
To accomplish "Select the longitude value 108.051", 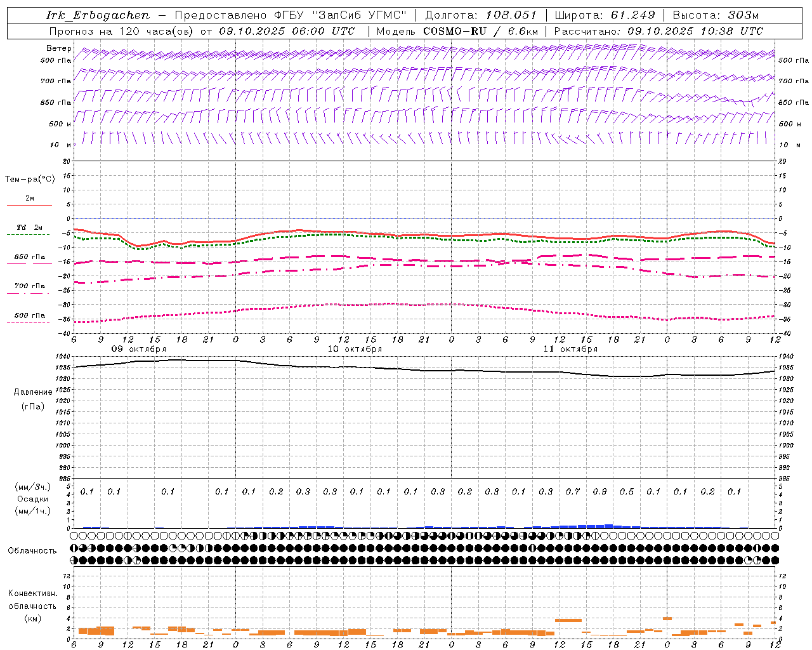I will point(511,15).
